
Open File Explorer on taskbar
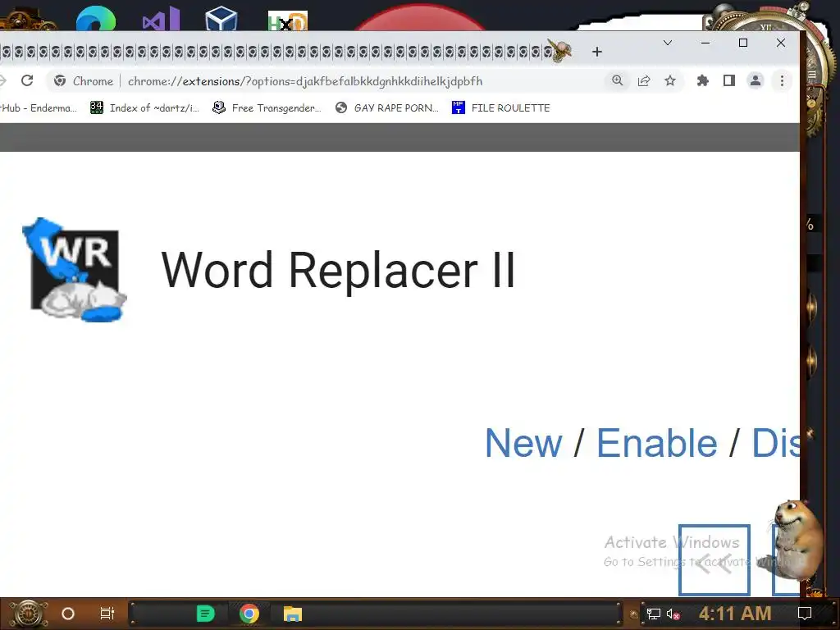[293, 614]
